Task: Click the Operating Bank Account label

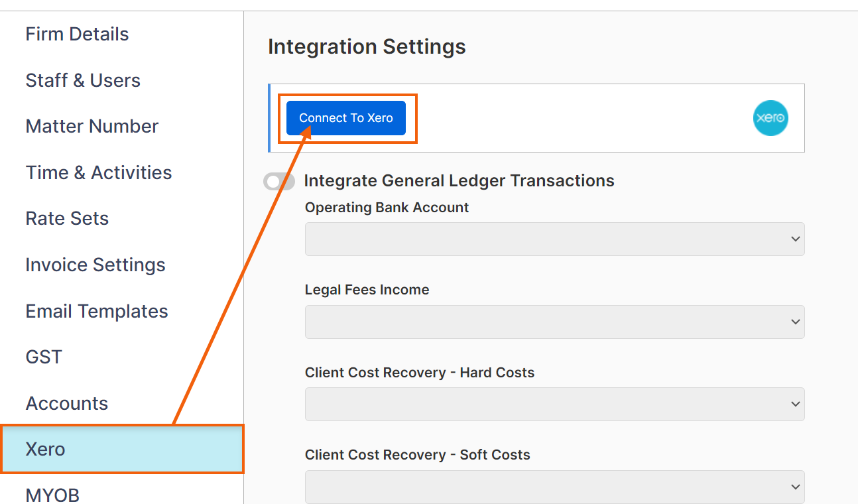Action: pyautogui.click(x=387, y=208)
